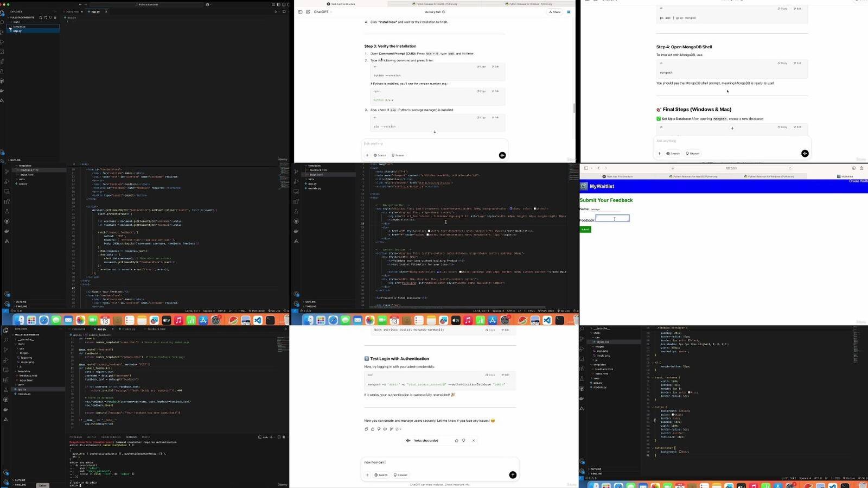
Task: Switch to index.html tab in empty app.py window
Action: click(x=73, y=11)
